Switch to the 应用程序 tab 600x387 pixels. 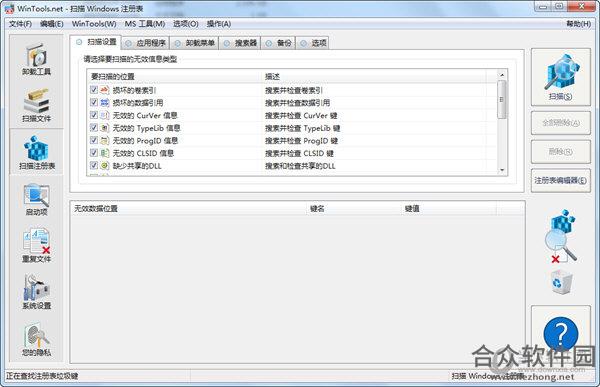[x=146, y=43]
